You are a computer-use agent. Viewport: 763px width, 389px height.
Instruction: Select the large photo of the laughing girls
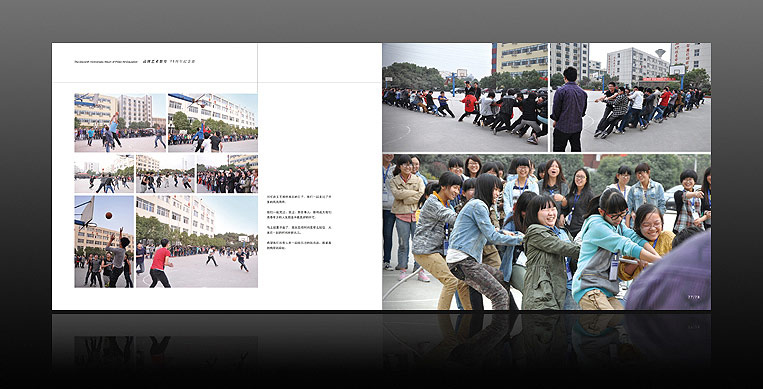click(x=546, y=232)
